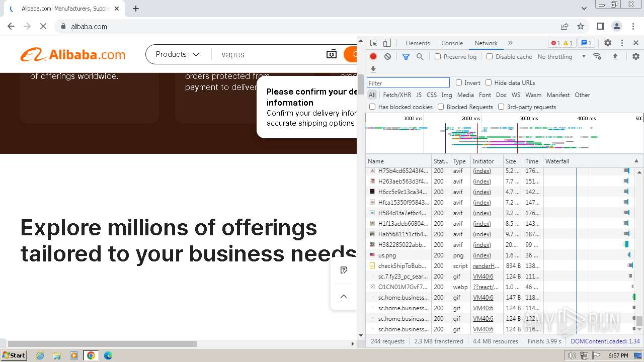This screenshot has height=362, width=644.
Task: Clear the network log icon
Action: [387, 57]
